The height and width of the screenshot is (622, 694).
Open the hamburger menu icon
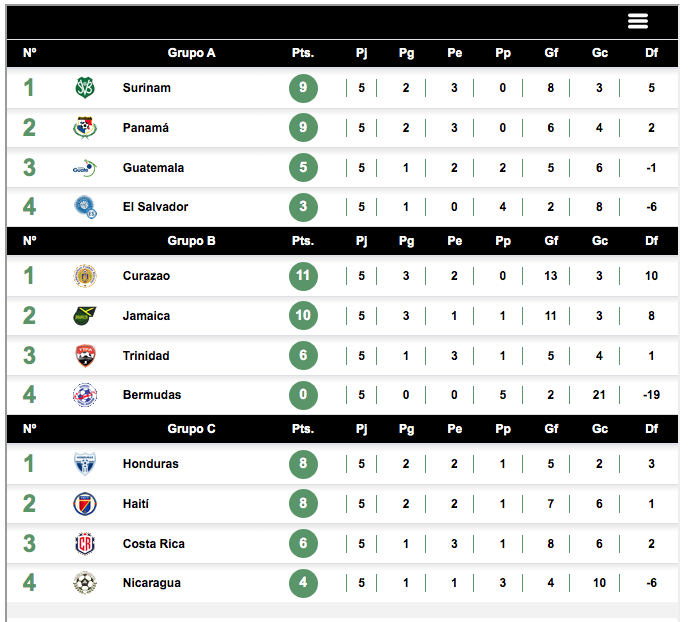tap(638, 21)
